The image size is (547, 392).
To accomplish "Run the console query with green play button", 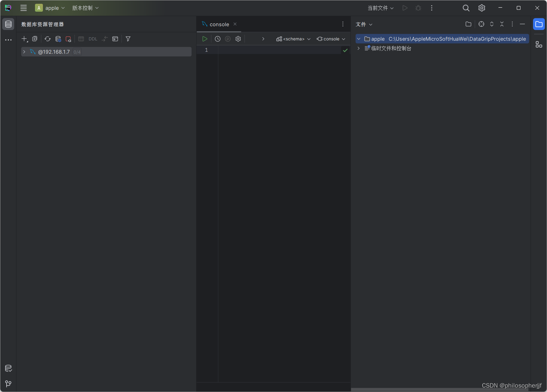I will [x=205, y=39].
